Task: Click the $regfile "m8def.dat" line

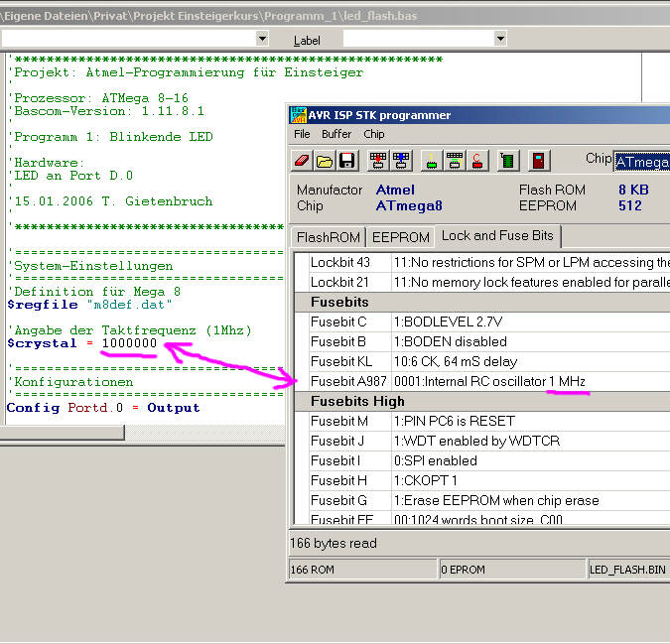Action: click(x=89, y=305)
